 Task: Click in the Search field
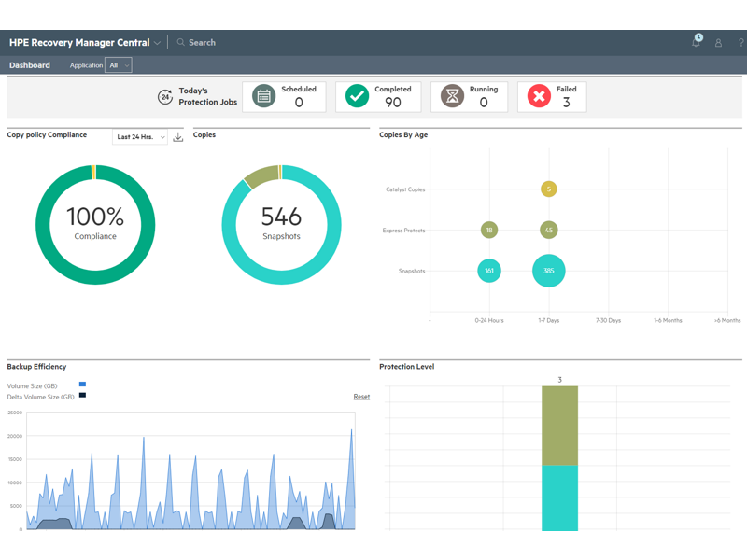202,42
